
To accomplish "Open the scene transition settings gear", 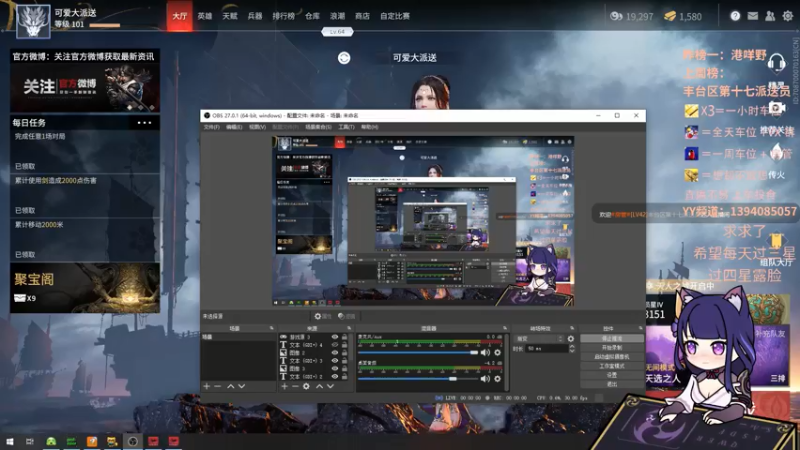I will (570, 339).
